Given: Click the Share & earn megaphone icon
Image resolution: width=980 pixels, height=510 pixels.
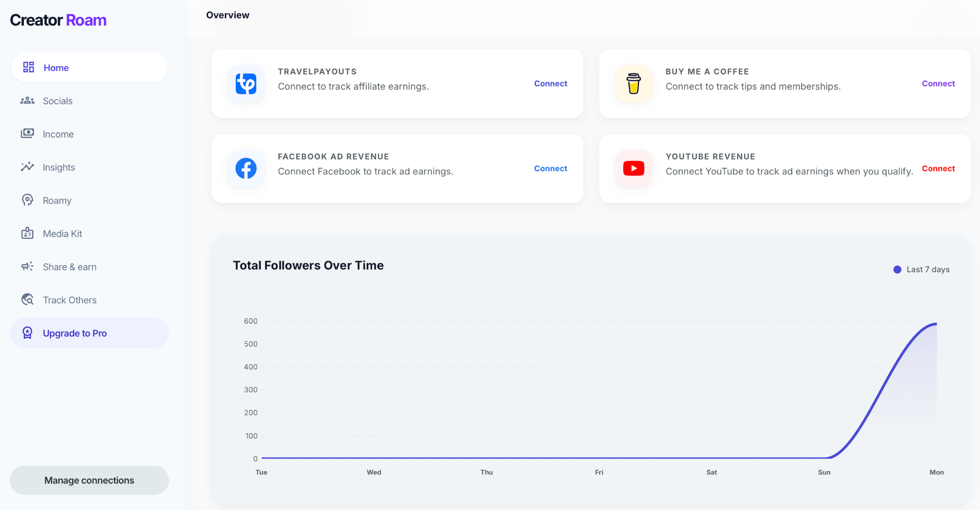Looking at the screenshot, I should [x=27, y=266].
